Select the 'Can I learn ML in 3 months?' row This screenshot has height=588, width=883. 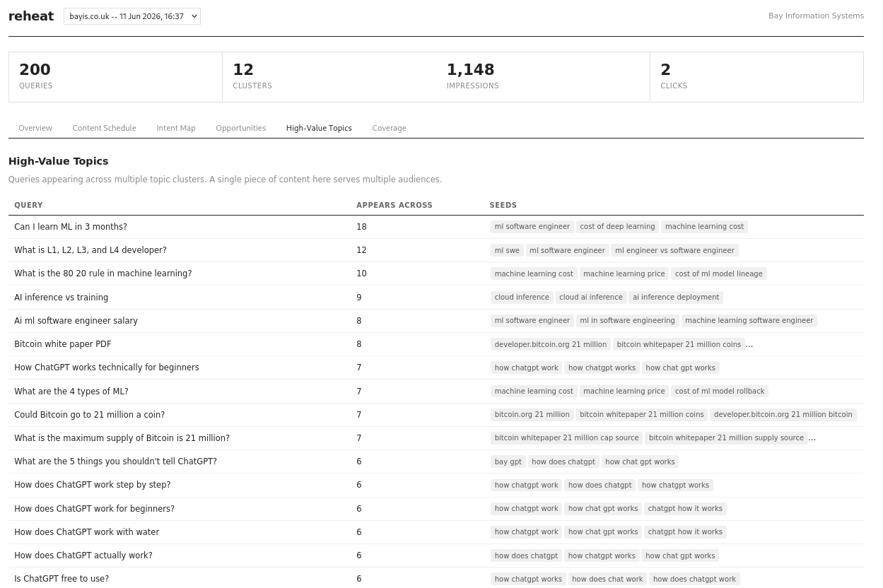(x=436, y=227)
